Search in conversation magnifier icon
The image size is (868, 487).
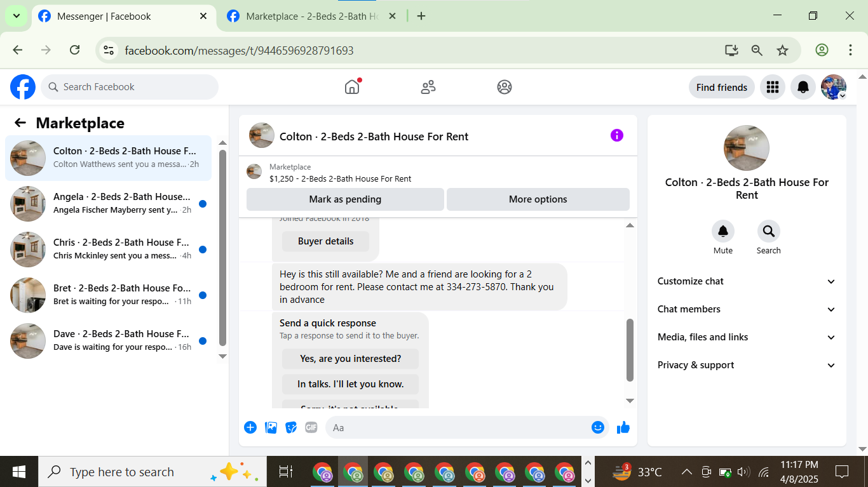click(x=769, y=231)
